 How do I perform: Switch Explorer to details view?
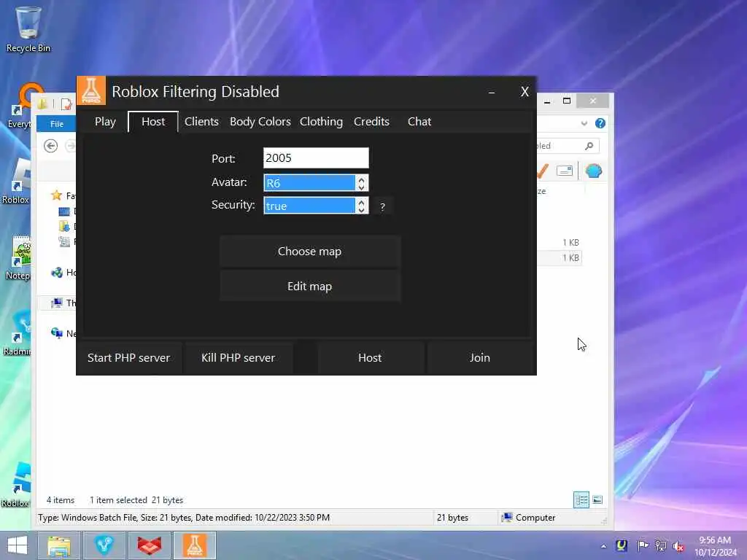(x=581, y=500)
